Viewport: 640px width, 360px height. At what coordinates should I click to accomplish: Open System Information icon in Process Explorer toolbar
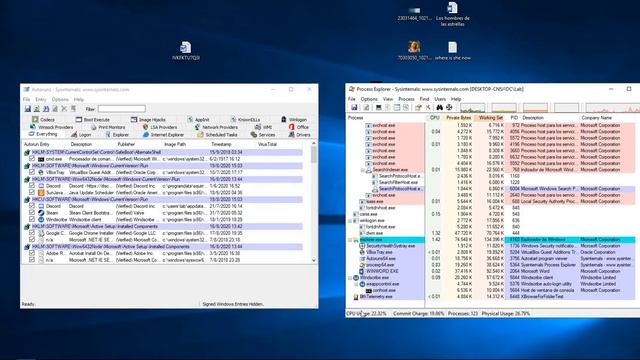click(379, 107)
